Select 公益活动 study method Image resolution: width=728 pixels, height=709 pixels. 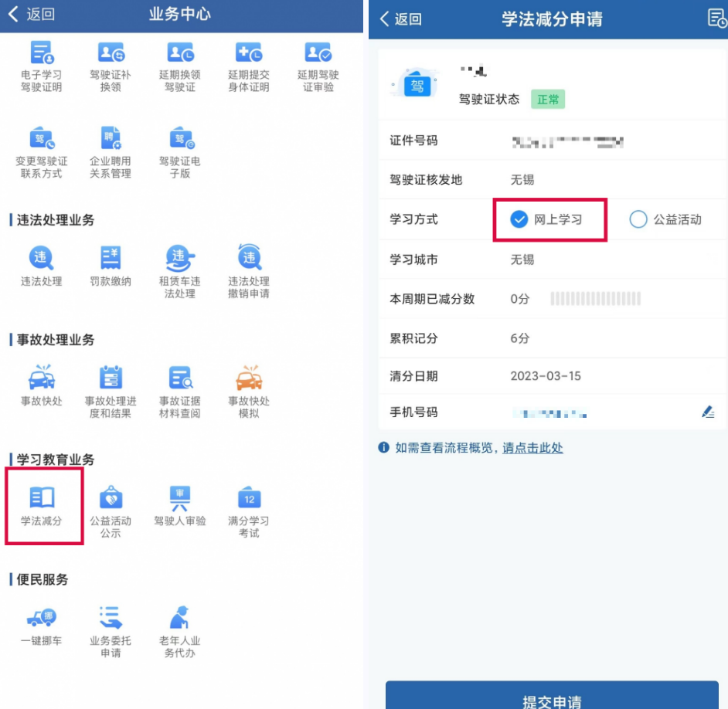[665, 220]
